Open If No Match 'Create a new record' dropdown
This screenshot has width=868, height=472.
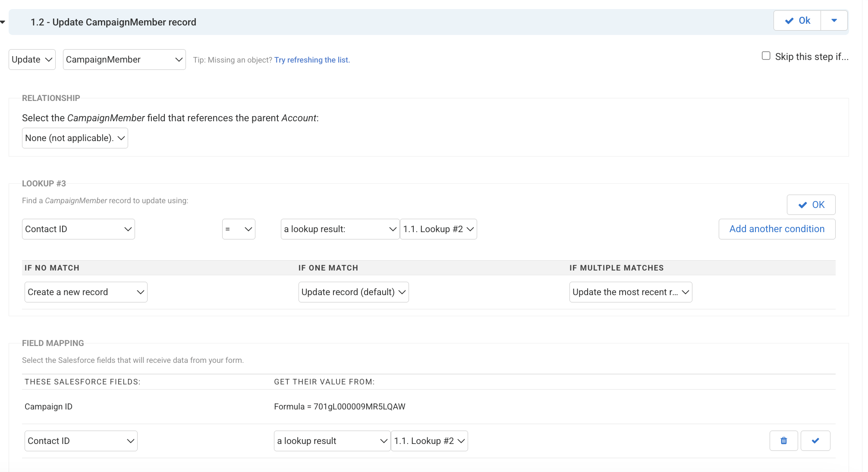(86, 292)
